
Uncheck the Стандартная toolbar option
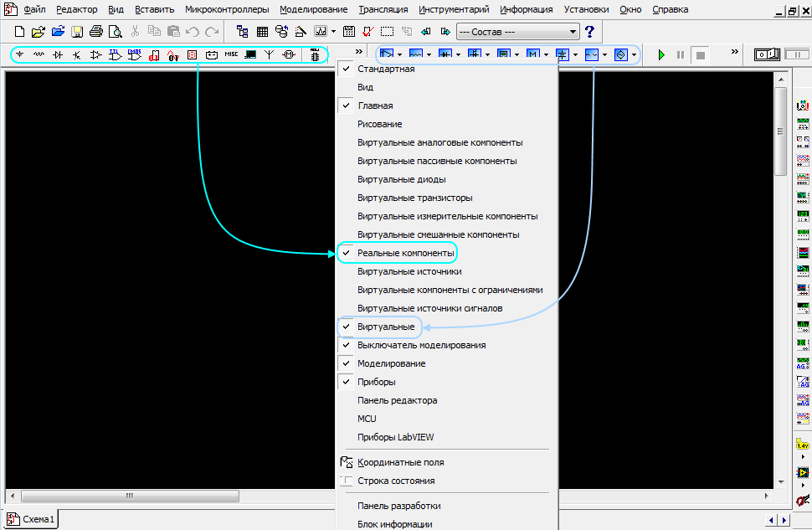(386, 69)
